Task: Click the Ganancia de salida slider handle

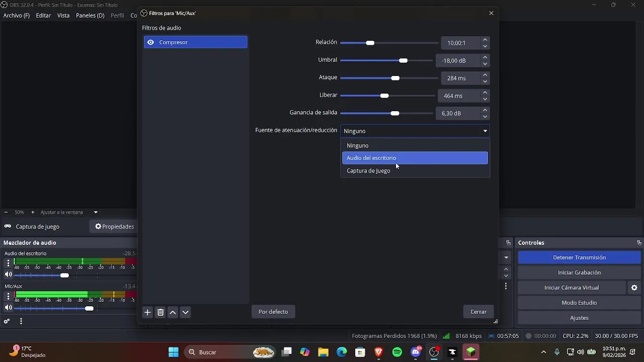Action: [395, 113]
